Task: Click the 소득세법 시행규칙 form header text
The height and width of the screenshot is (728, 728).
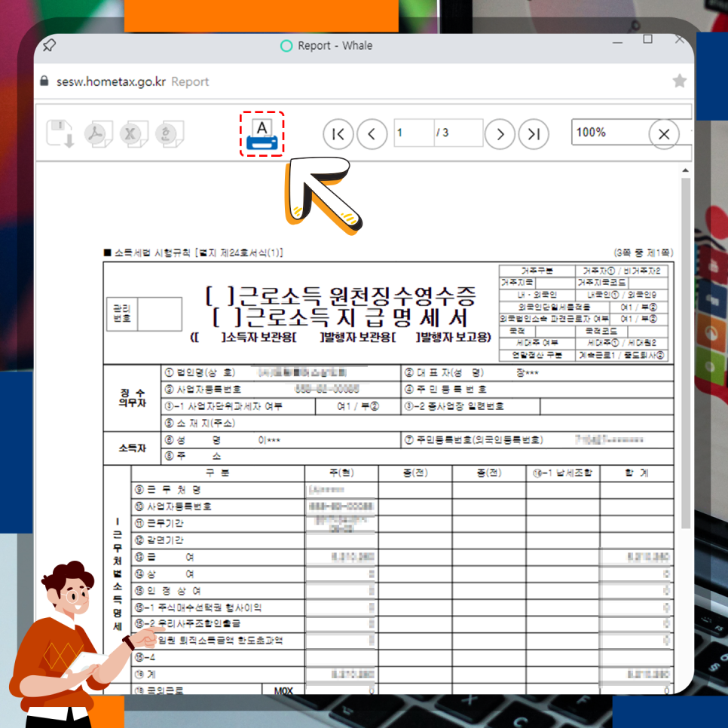Action: [x=193, y=252]
